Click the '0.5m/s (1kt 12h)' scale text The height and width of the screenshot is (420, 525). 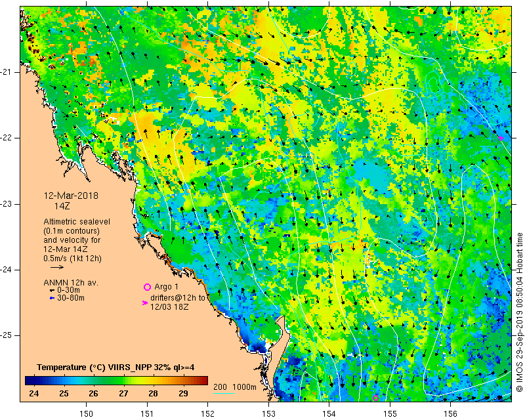tap(72, 259)
